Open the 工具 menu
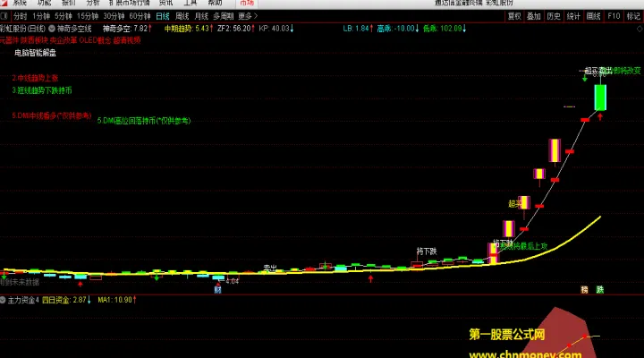The width and height of the screenshot is (644, 358). 191,3
